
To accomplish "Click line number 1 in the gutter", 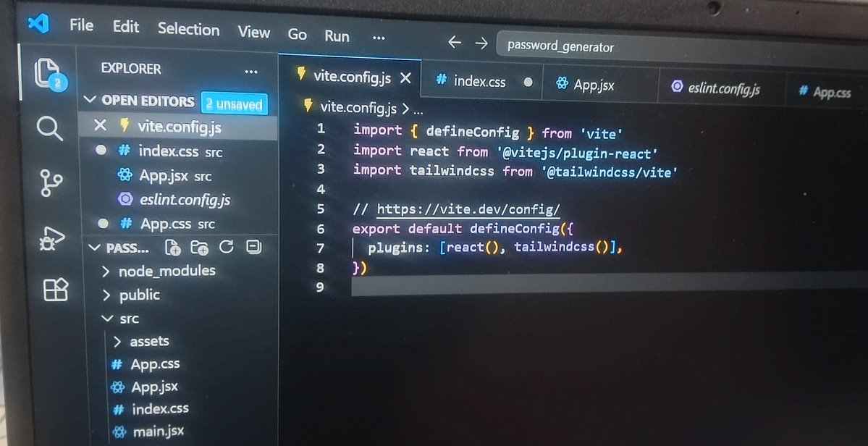I will pos(321,129).
